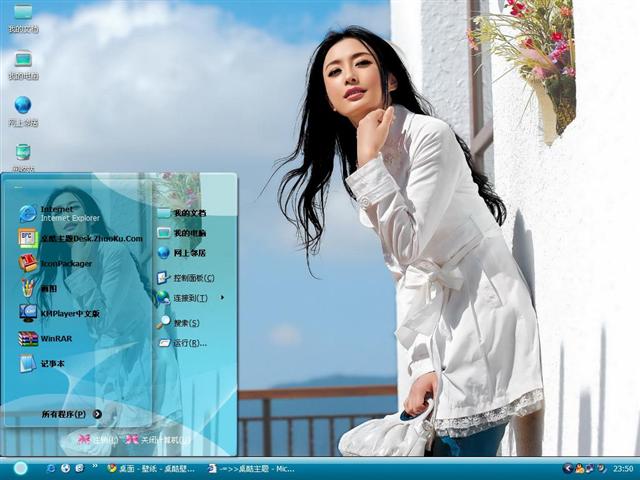Open the Recycle Bin desktop icon
Viewport: 640px width, 480px height.
(x=24, y=158)
